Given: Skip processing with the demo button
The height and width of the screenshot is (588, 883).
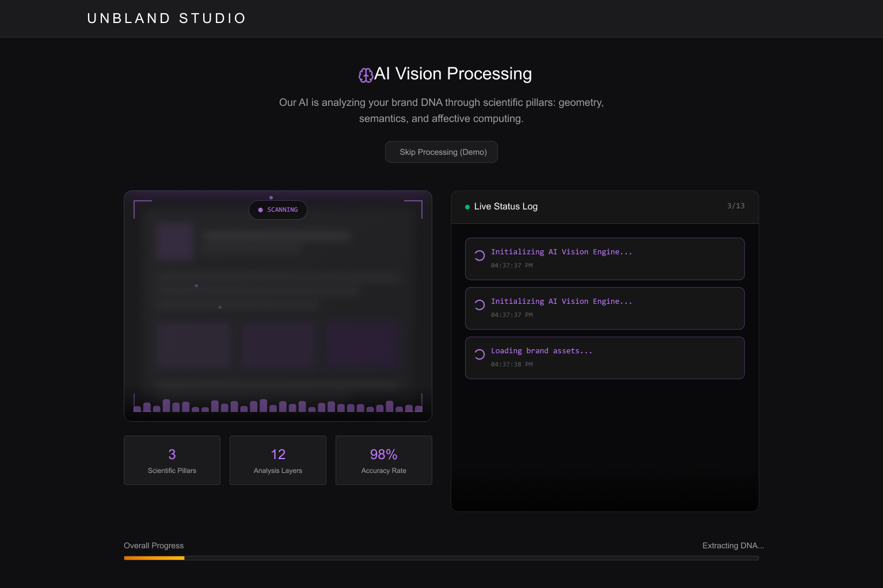Looking at the screenshot, I should pyautogui.click(x=441, y=152).
